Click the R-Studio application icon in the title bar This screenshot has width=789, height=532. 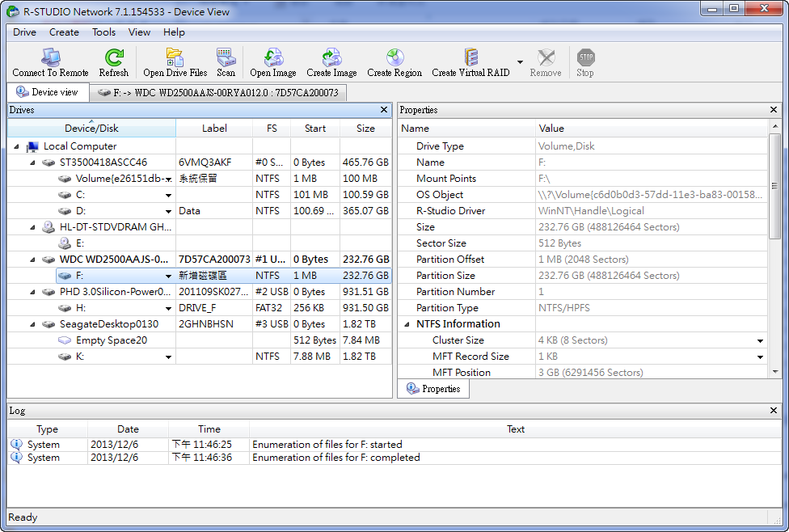coord(13,11)
